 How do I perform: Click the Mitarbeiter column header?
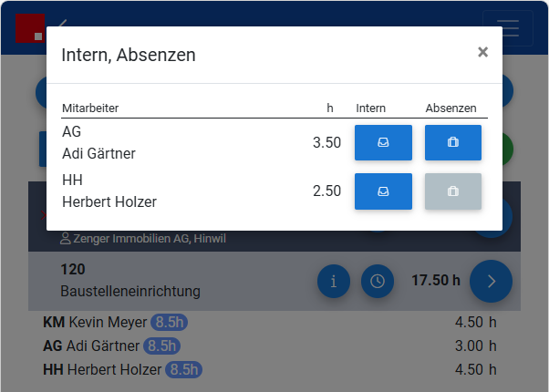tap(90, 108)
